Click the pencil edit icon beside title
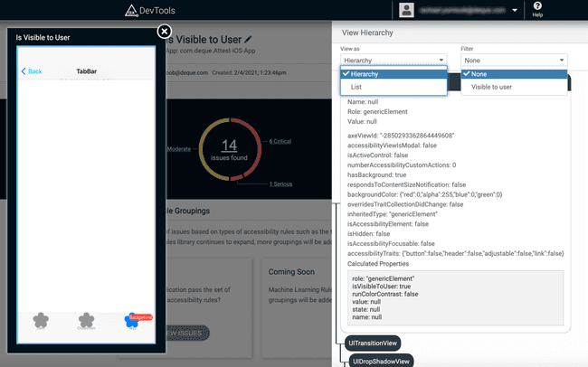 point(249,40)
